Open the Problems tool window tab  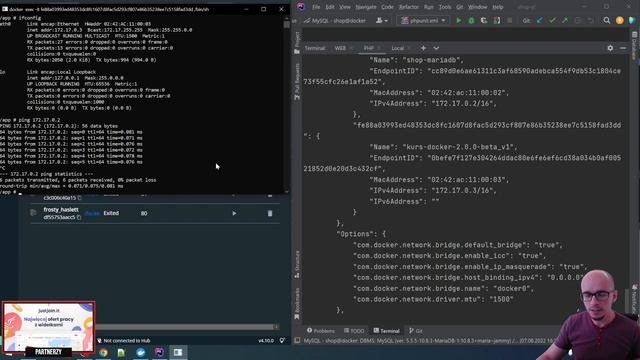(320, 331)
